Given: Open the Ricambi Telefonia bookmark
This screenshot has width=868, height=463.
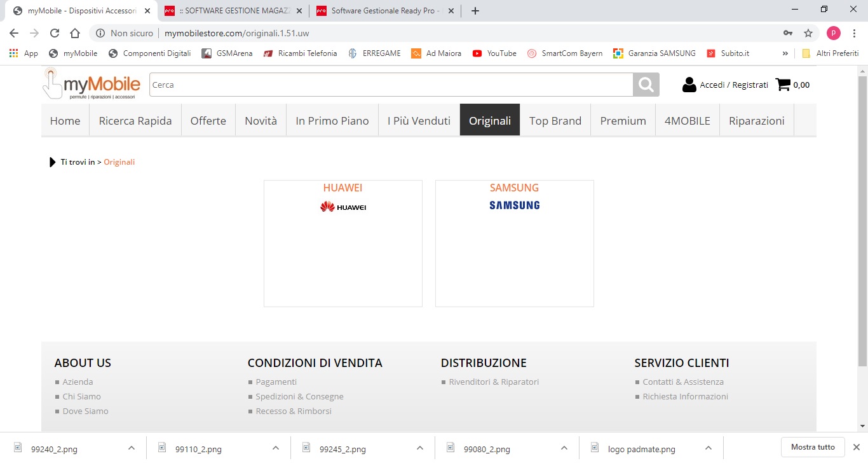Looking at the screenshot, I should (x=300, y=53).
